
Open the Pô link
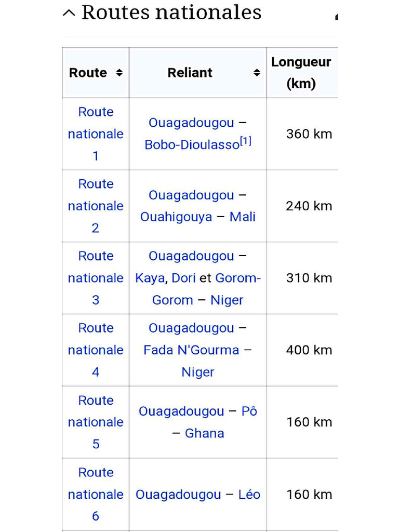click(x=249, y=411)
